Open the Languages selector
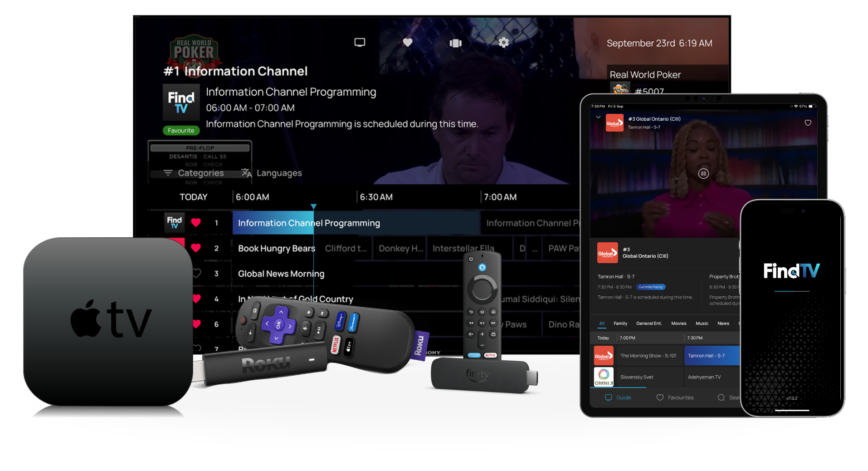Image resolution: width=868 pixels, height=471 pixels. (x=279, y=173)
